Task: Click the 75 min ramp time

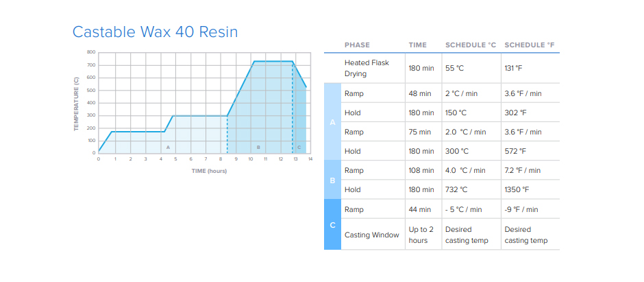Action: (420, 132)
